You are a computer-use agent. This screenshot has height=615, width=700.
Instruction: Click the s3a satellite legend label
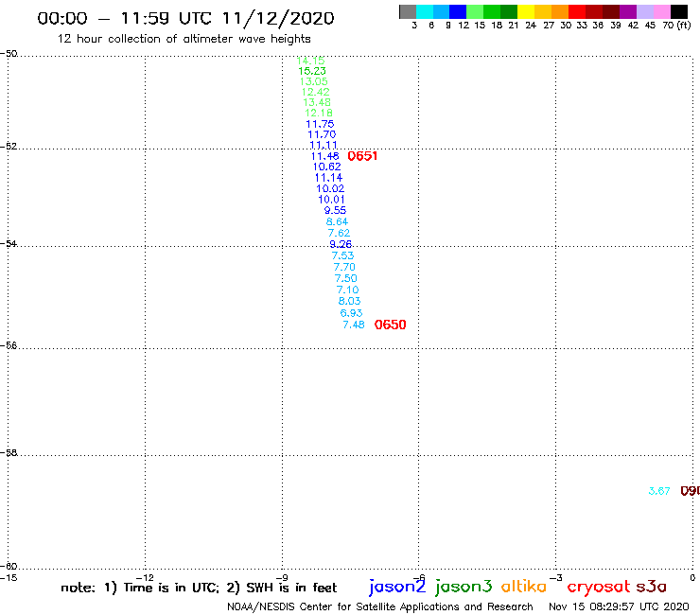tap(652, 587)
